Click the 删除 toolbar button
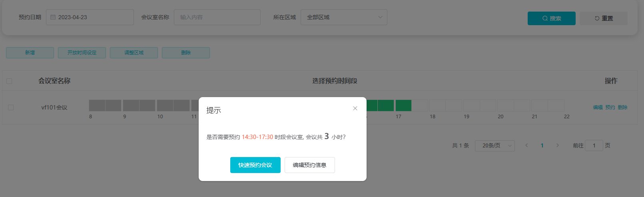 pos(186,53)
